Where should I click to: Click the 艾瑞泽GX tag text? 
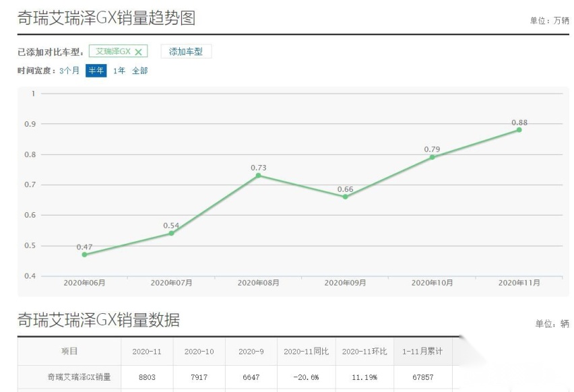coord(113,52)
